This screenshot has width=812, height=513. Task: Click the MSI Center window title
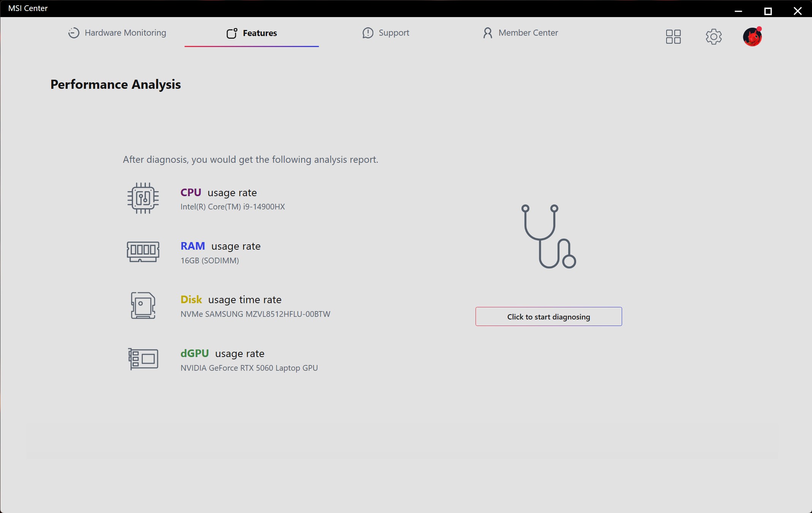point(28,8)
